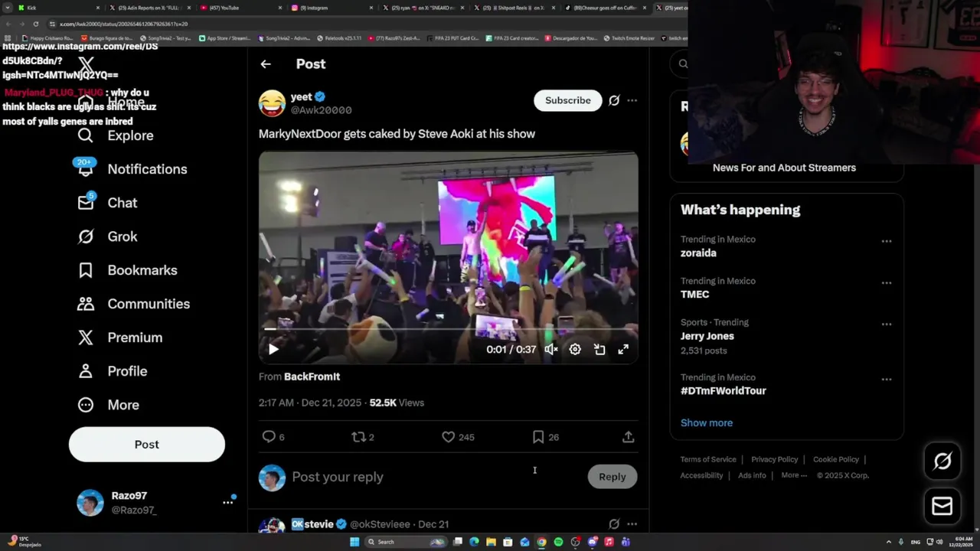The image size is (980, 551).
Task: Open Terms of Service link
Action: click(x=708, y=460)
